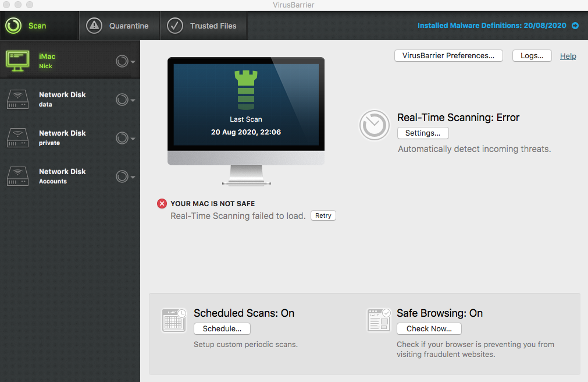Open the Trusted Files tab
588x382 pixels.
point(204,26)
